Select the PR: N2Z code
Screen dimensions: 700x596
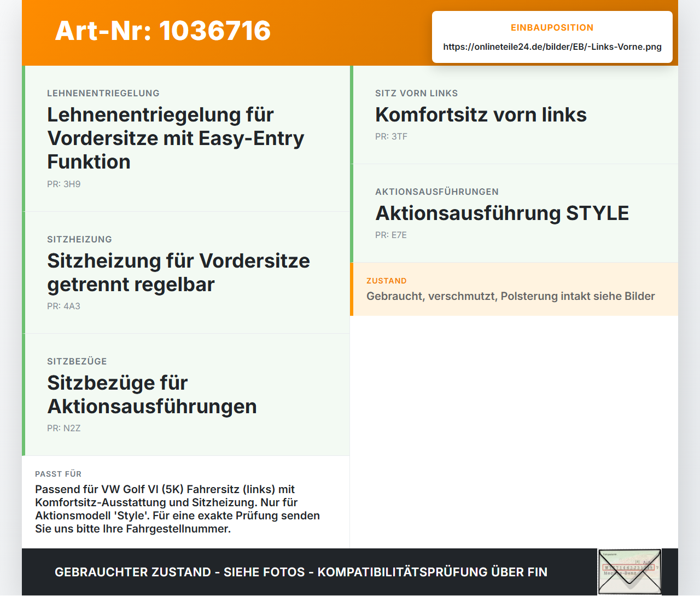pyautogui.click(x=64, y=429)
